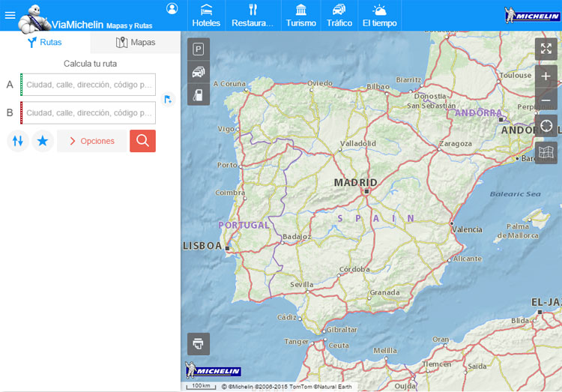Click Córdoba on the map
The image size is (562, 392).
tap(354, 269)
